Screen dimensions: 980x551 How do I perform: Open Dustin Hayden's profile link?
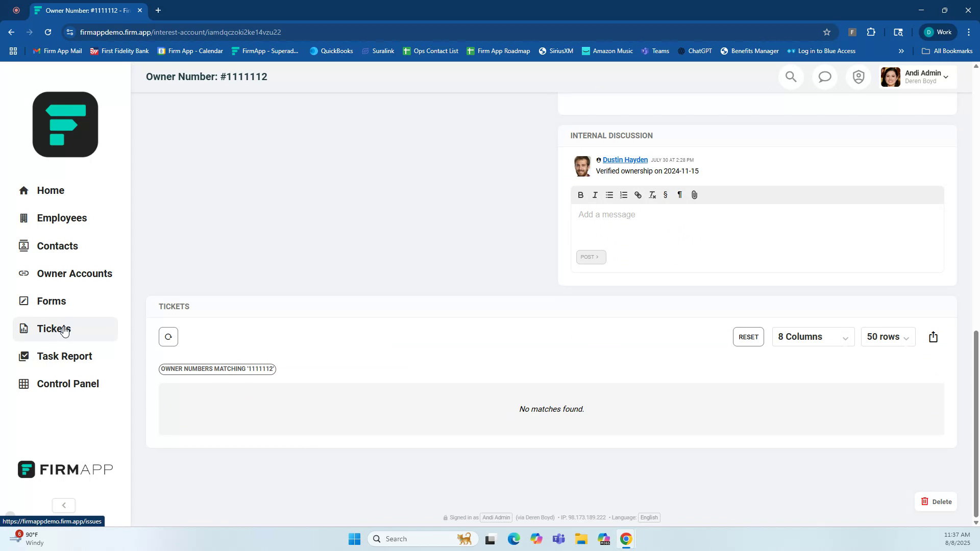click(625, 160)
